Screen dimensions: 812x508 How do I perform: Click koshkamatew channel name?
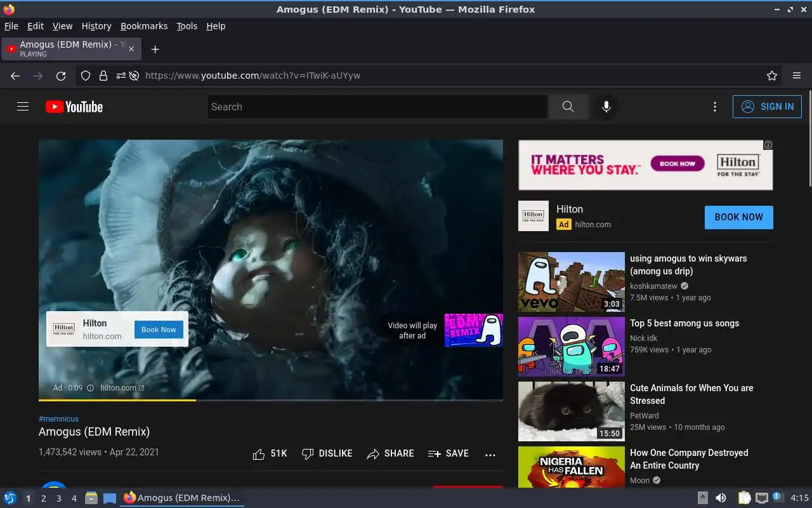click(653, 286)
